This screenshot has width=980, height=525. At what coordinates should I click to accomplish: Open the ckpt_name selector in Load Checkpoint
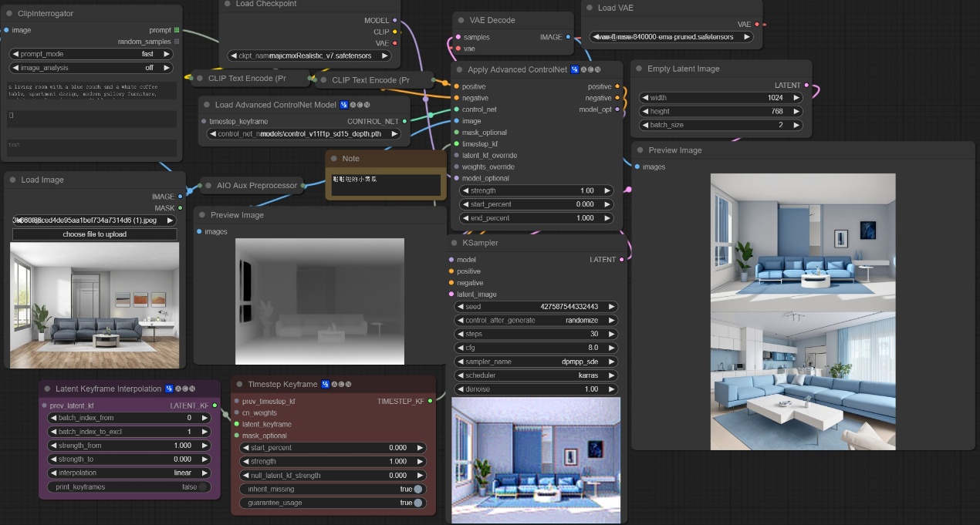click(310, 56)
